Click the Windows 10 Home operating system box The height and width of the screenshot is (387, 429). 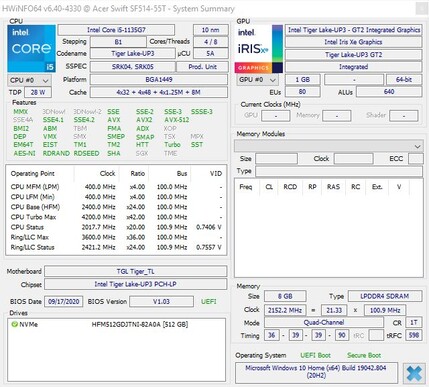click(x=316, y=372)
